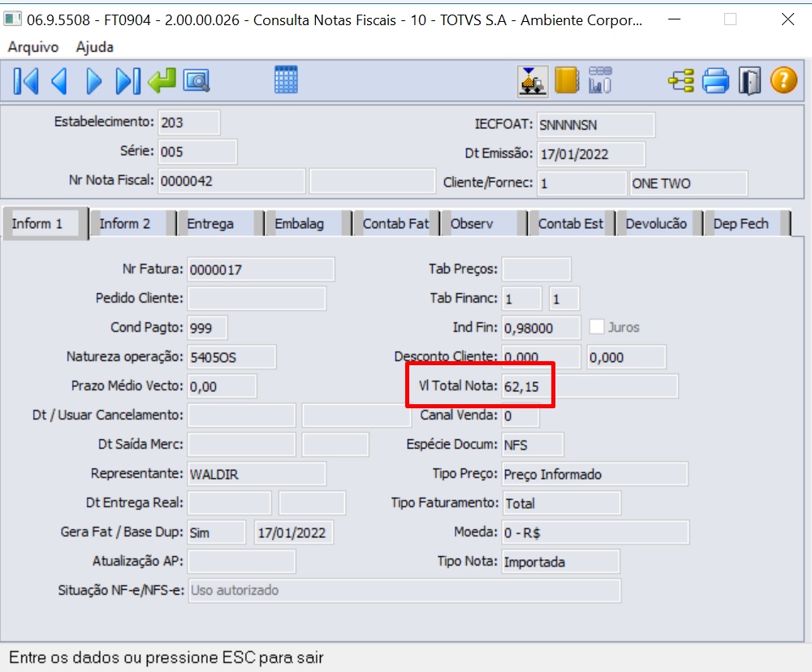The height and width of the screenshot is (672, 812).
Task: Jump to the last record icon
Action: [128, 81]
